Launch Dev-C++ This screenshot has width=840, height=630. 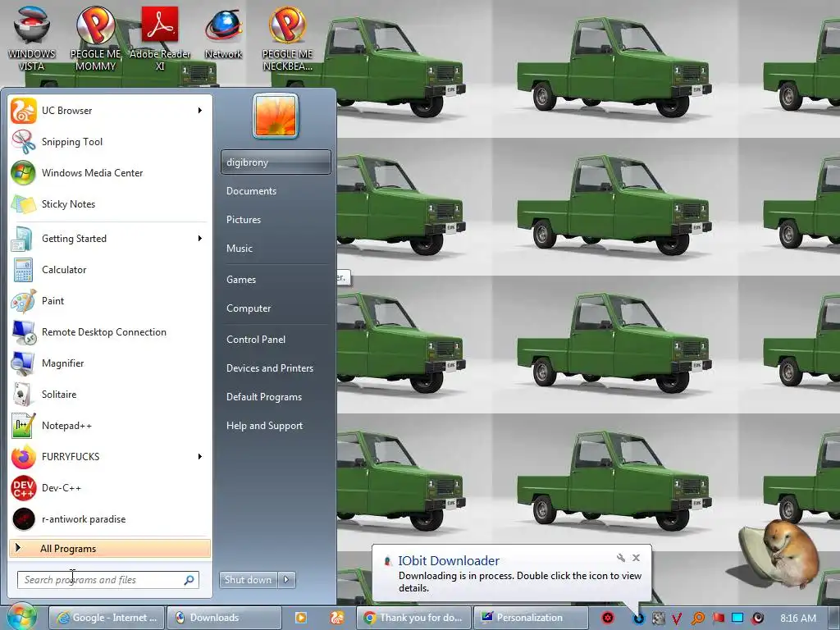coord(110,487)
